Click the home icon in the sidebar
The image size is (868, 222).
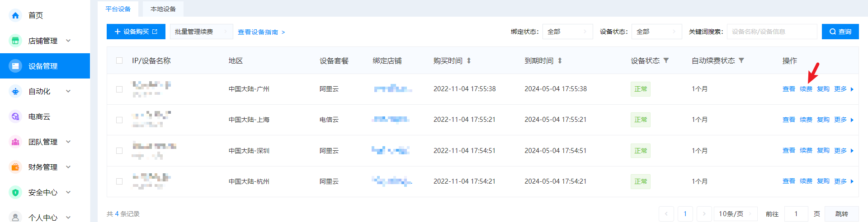coord(15,15)
